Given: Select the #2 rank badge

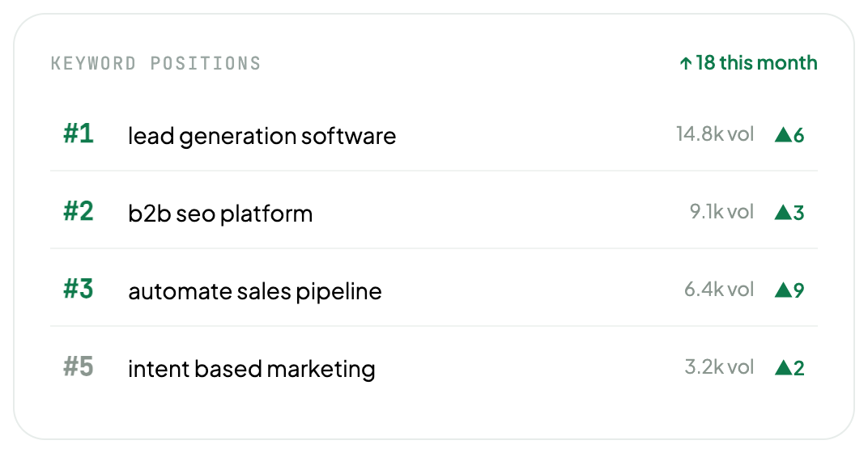Looking at the screenshot, I should pos(78,211).
